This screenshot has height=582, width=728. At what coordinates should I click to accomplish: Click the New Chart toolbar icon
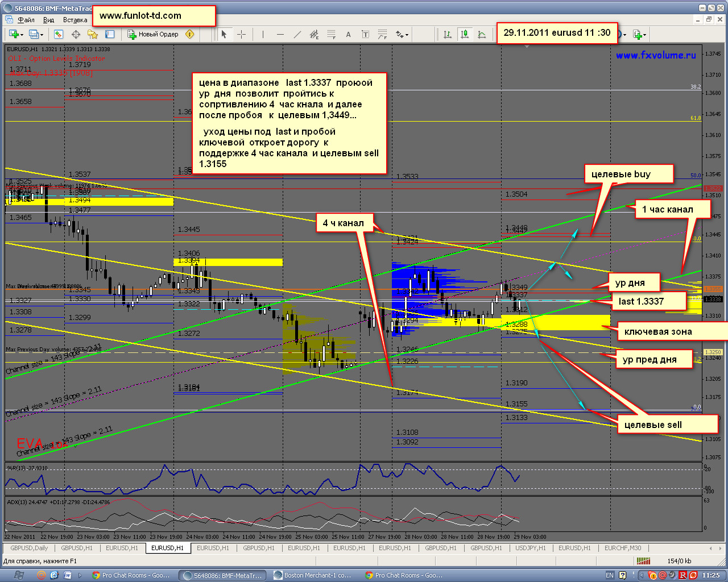[x=13, y=34]
